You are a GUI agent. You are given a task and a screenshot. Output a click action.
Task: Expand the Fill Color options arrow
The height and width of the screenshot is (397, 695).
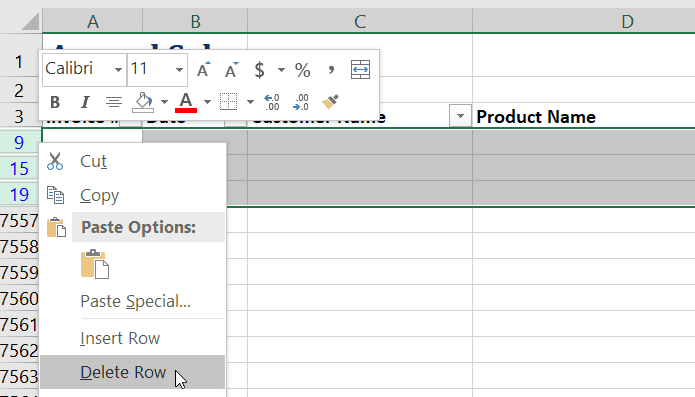(x=164, y=102)
